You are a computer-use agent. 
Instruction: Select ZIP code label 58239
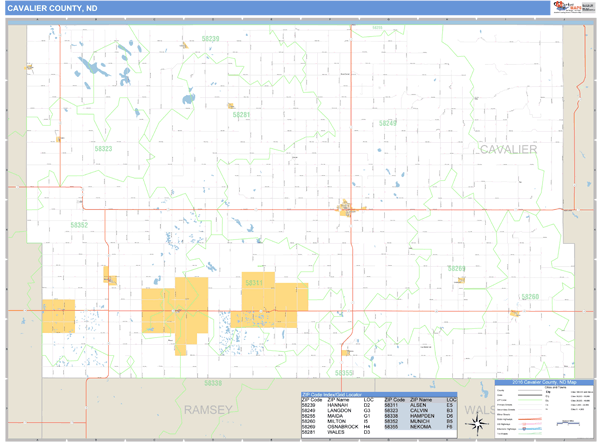click(x=210, y=38)
